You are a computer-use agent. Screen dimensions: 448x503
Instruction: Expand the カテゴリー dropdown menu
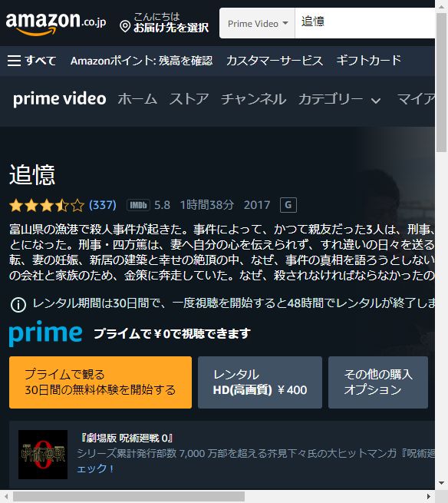point(340,99)
